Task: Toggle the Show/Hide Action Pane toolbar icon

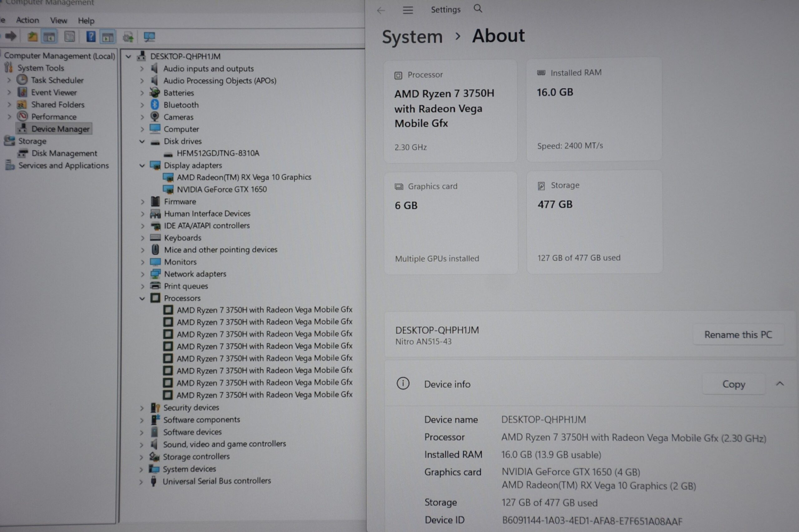Action: click(x=108, y=37)
